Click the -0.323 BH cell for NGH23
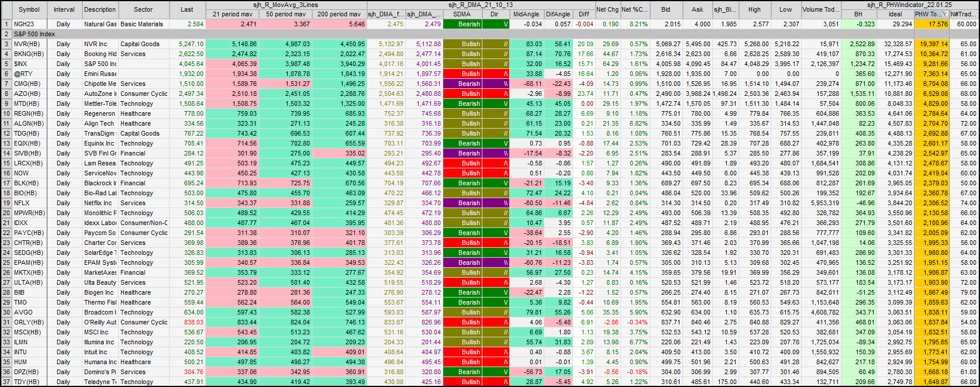 (858, 24)
